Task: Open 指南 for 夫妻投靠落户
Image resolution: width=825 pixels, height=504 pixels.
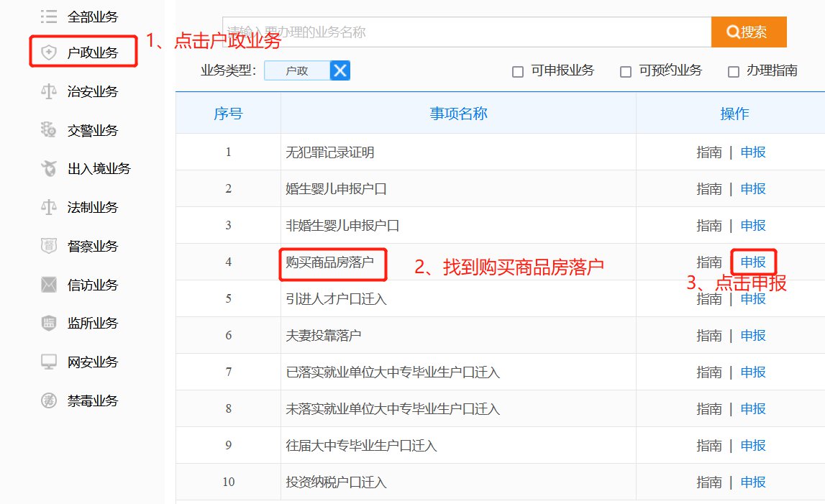Action: click(708, 336)
